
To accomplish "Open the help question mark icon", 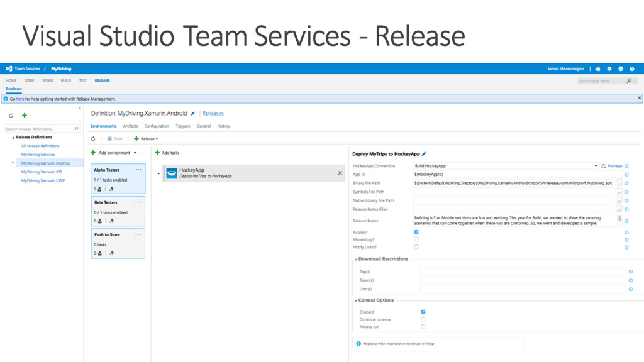I will tap(632, 69).
